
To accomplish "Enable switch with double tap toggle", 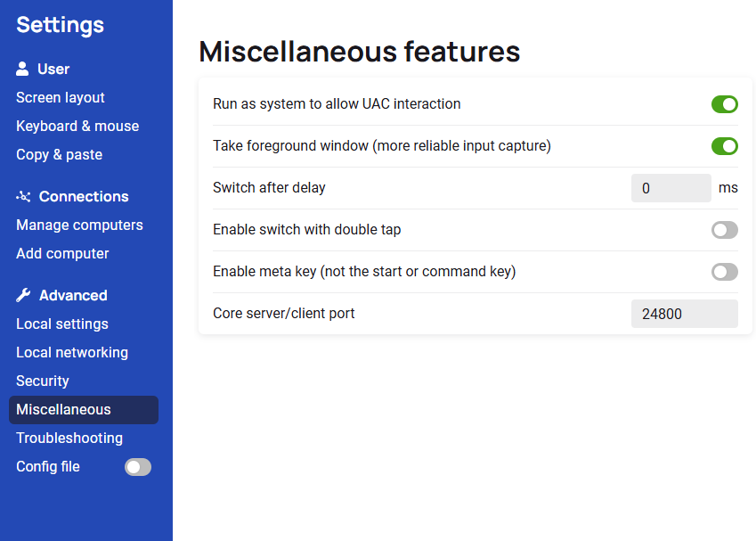I will [724, 230].
